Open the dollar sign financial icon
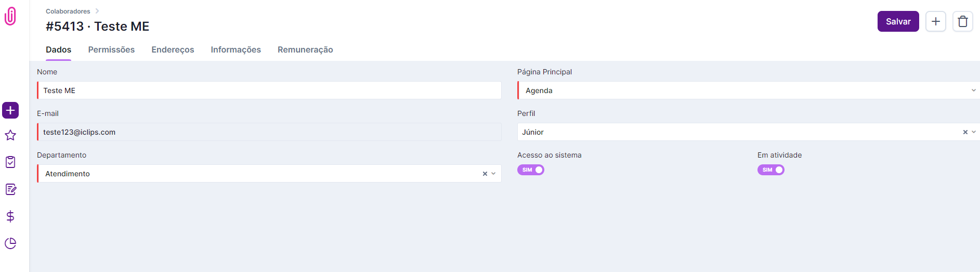The height and width of the screenshot is (272, 980). (10, 216)
